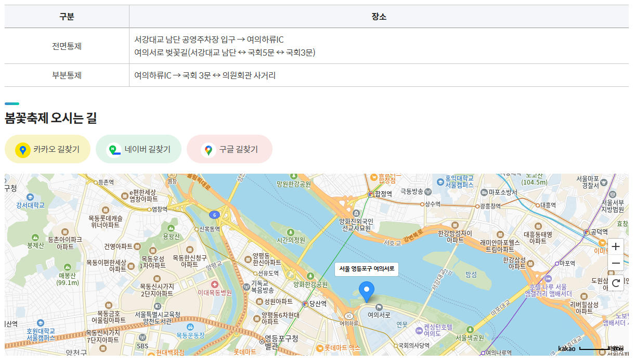
Task: Click 호텔 나루 서울 hotel icon
Action: 547,278
